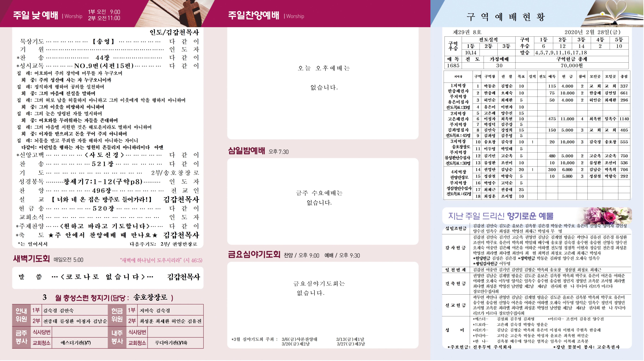
Task: Click the '헌금위원' table cell
Action: 117,315
